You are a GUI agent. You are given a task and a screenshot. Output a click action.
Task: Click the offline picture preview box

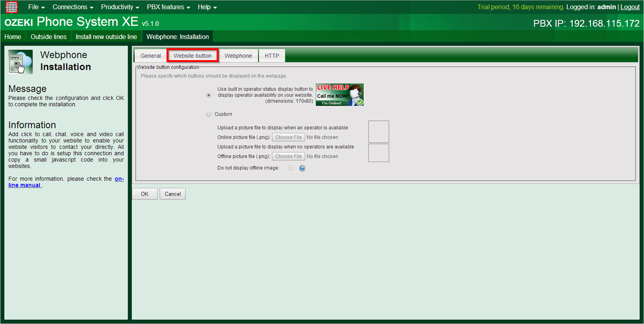click(379, 153)
